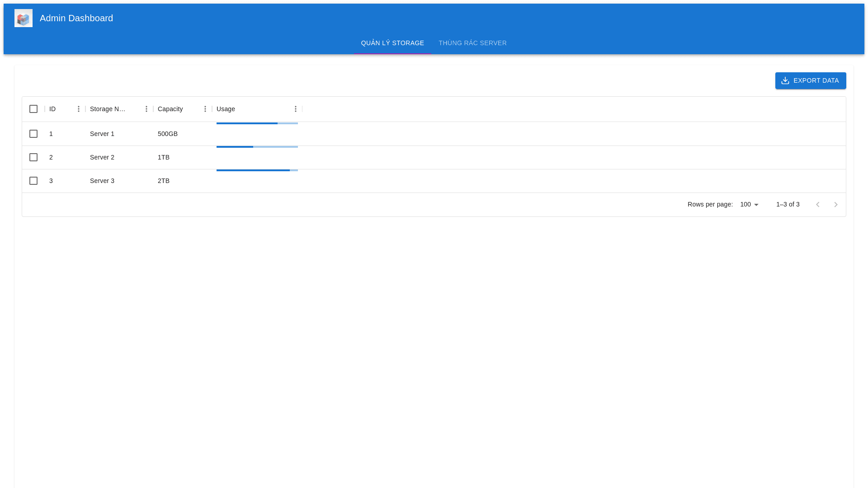Click the Admin Dashboard logo icon
This screenshot has width=868, height=488.
coord(24,18)
